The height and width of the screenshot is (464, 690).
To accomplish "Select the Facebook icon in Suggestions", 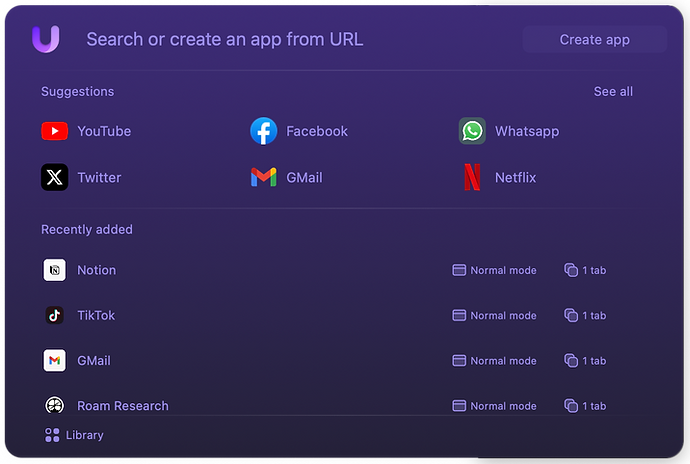I will (264, 131).
